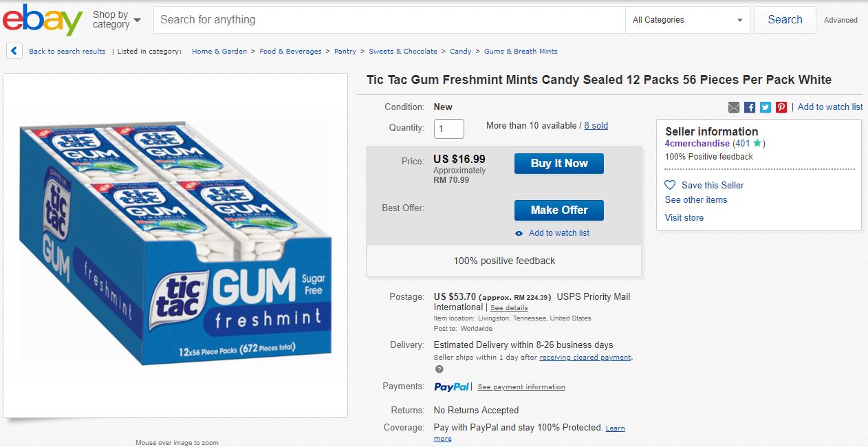Click the Quantity input field
Image resolution: width=868 pixels, height=447 pixels.
448,129
